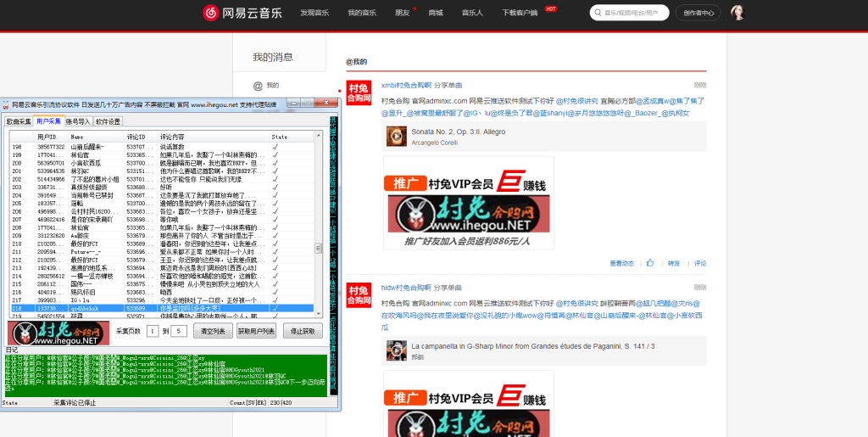Open 村兔VIP会员 promo image in first post
Screen dimensions: 868x437
pos(468,203)
